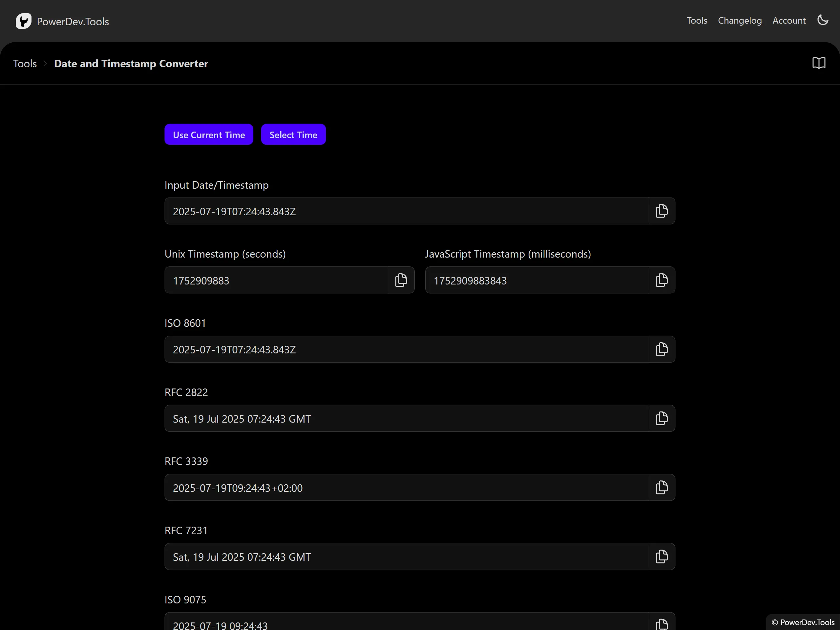Copy the RFC 2822 value
840x630 pixels.
[661, 418]
